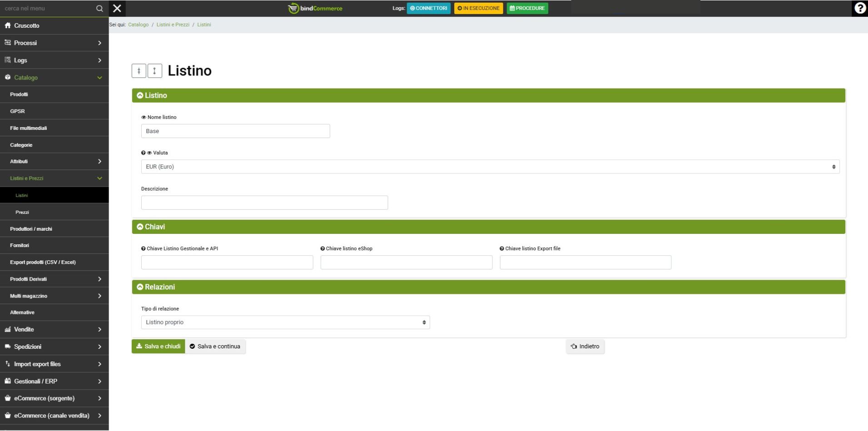This screenshot has height=431, width=868.
Task: Toggle the eye icon beside Nome listino
Action: (144, 118)
